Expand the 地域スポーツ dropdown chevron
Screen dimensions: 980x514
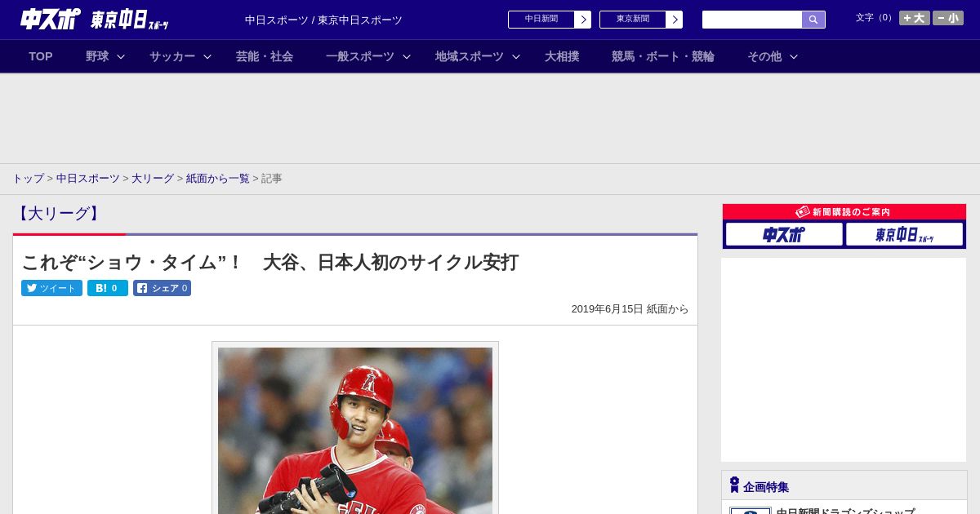[x=516, y=56]
